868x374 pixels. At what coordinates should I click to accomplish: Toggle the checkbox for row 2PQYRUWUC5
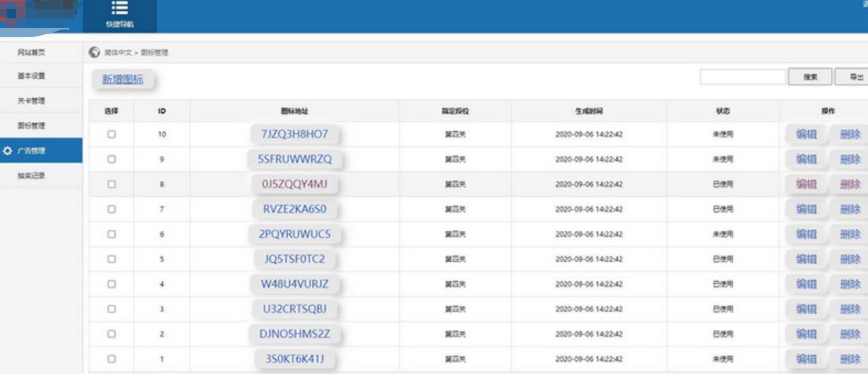click(112, 234)
